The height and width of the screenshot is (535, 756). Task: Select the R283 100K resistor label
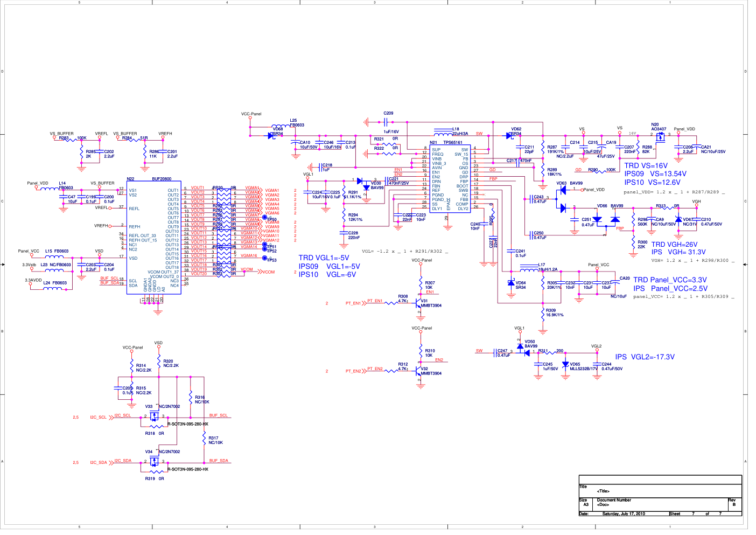click(x=73, y=138)
